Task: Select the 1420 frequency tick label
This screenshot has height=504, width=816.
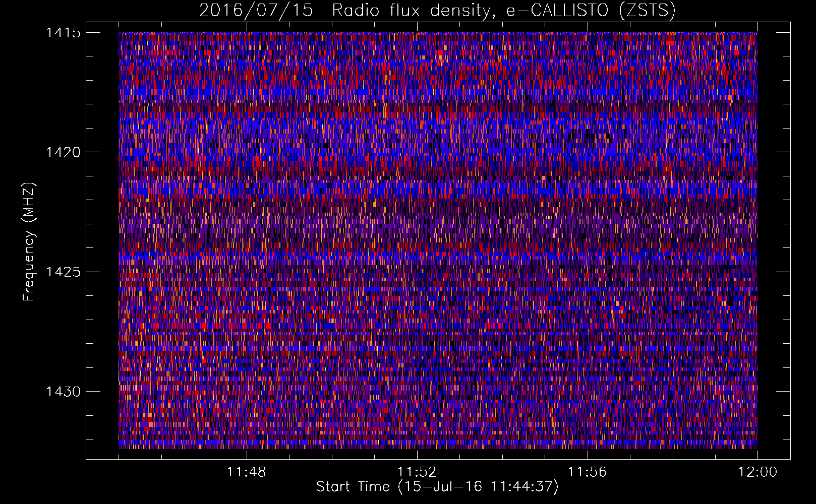Action: click(x=63, y=152)
